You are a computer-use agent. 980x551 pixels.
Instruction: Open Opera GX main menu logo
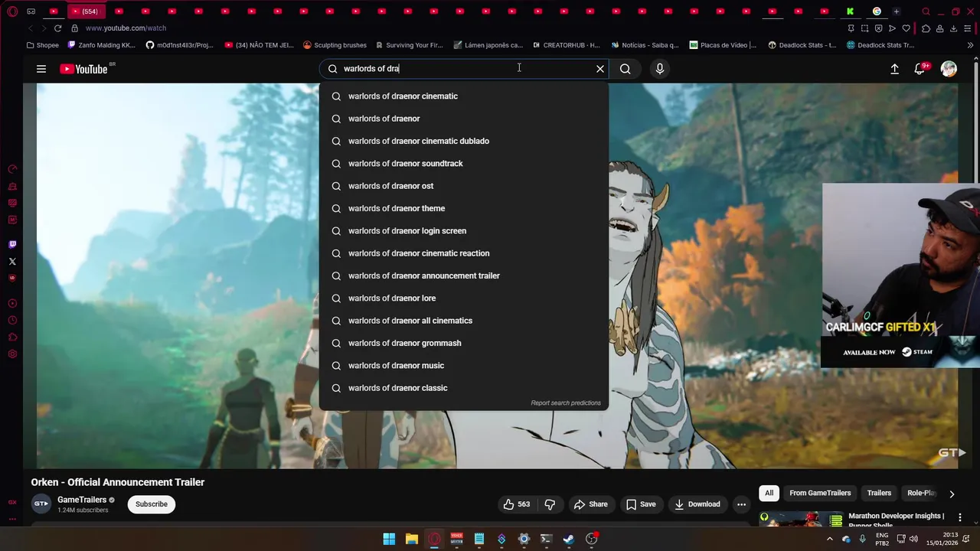pyautogui.click(x=12, y=11)
